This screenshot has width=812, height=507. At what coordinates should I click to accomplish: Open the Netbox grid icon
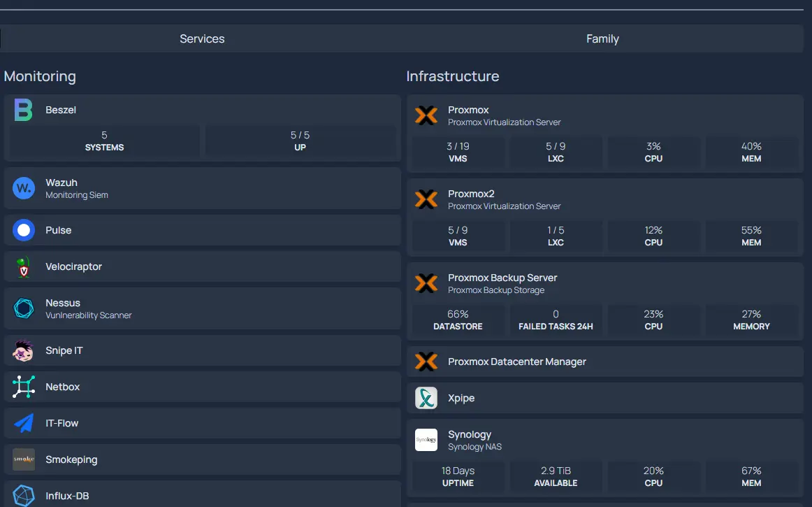[x=23, y=387]
